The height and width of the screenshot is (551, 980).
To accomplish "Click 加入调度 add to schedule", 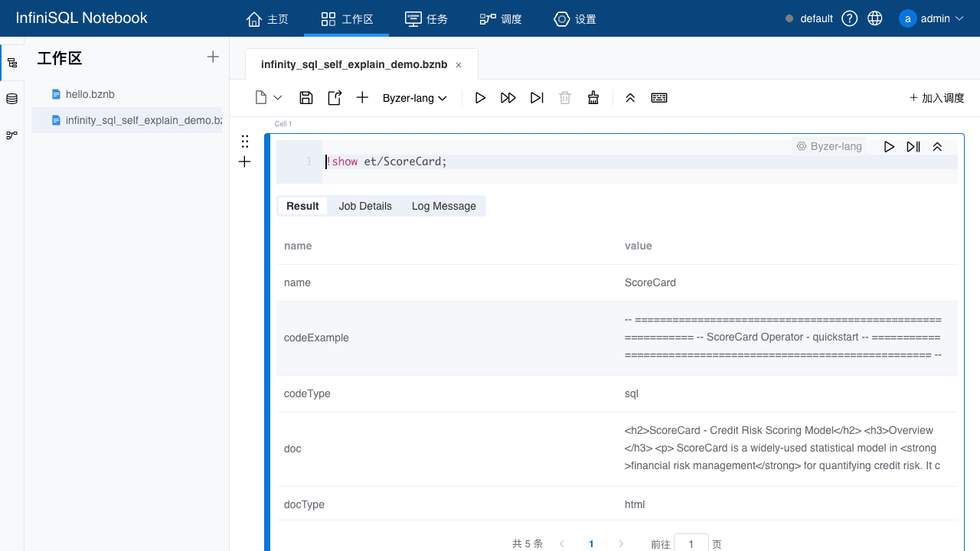I will [x=936, y=98].
